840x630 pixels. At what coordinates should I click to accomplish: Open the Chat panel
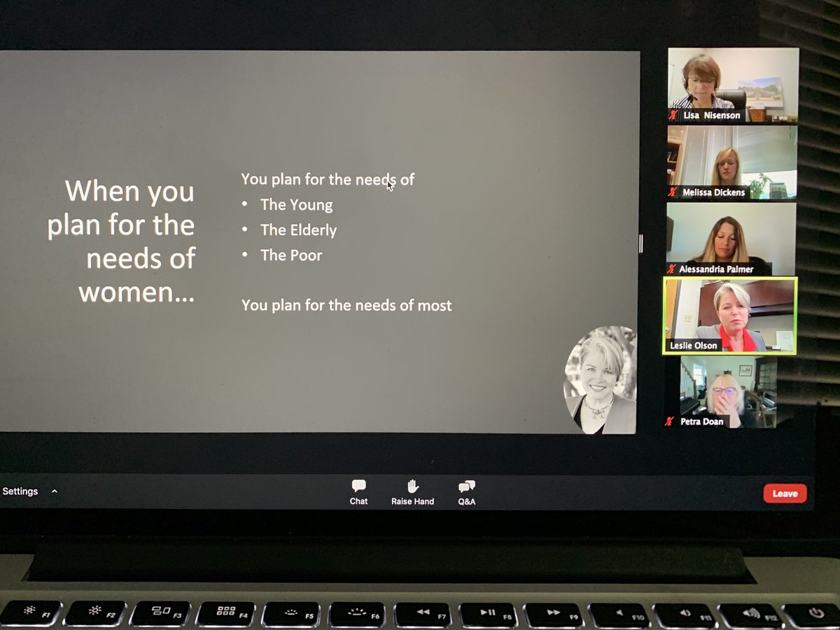[358, 492]
